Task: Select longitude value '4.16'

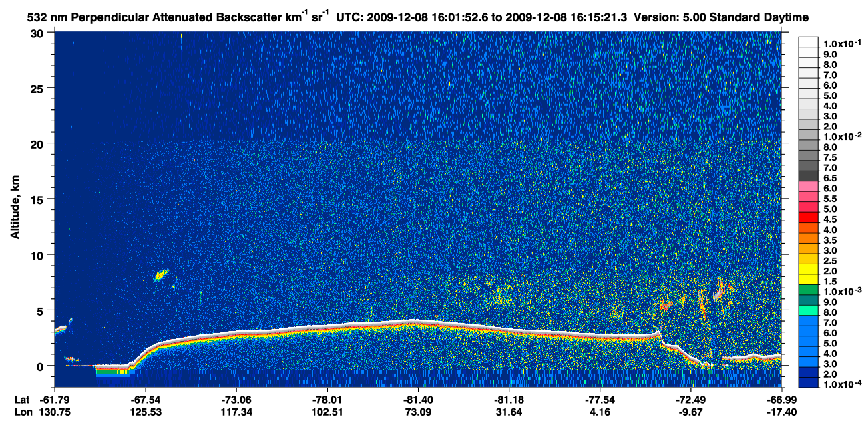Action: coord(599,412)
